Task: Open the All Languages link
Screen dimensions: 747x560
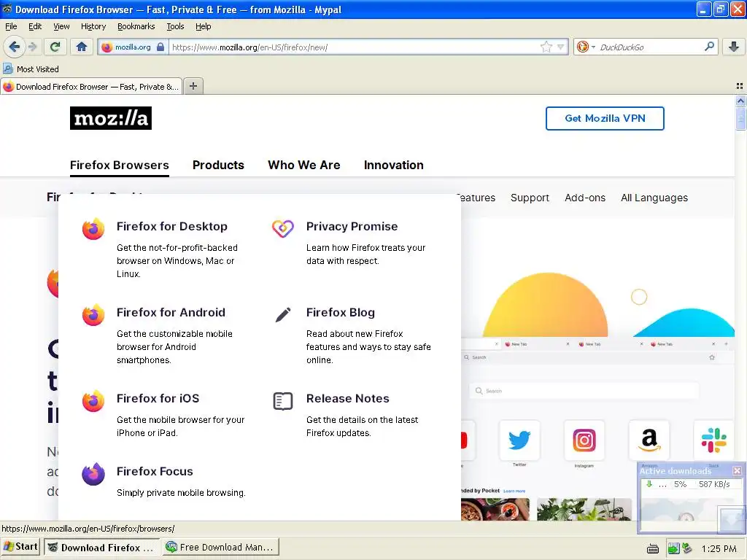Action: (x=654, y=198)
